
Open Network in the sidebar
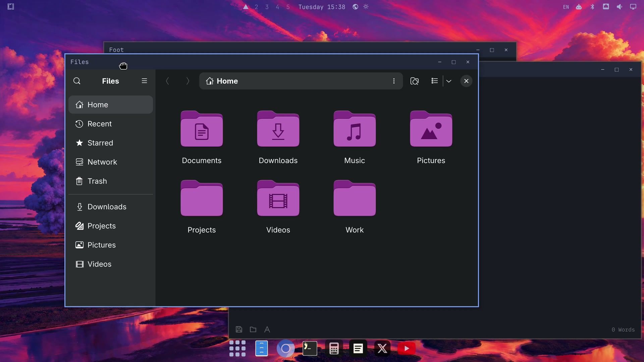(x=111, y=162)
